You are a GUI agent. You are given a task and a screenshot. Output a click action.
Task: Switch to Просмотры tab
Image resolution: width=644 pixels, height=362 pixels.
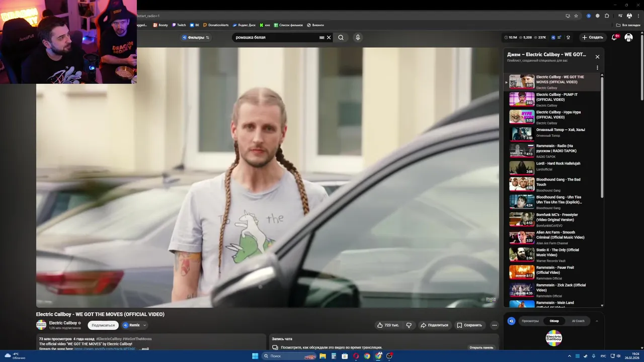(530, 321)
